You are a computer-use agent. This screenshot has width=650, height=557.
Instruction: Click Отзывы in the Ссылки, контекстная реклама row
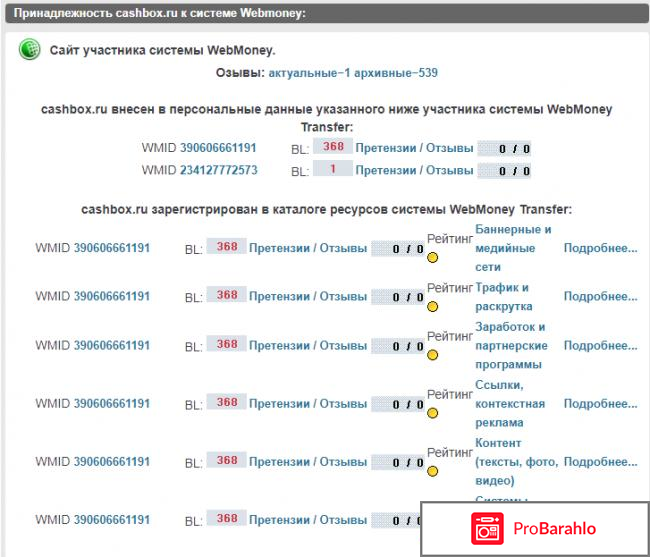(x=344, y=404)
